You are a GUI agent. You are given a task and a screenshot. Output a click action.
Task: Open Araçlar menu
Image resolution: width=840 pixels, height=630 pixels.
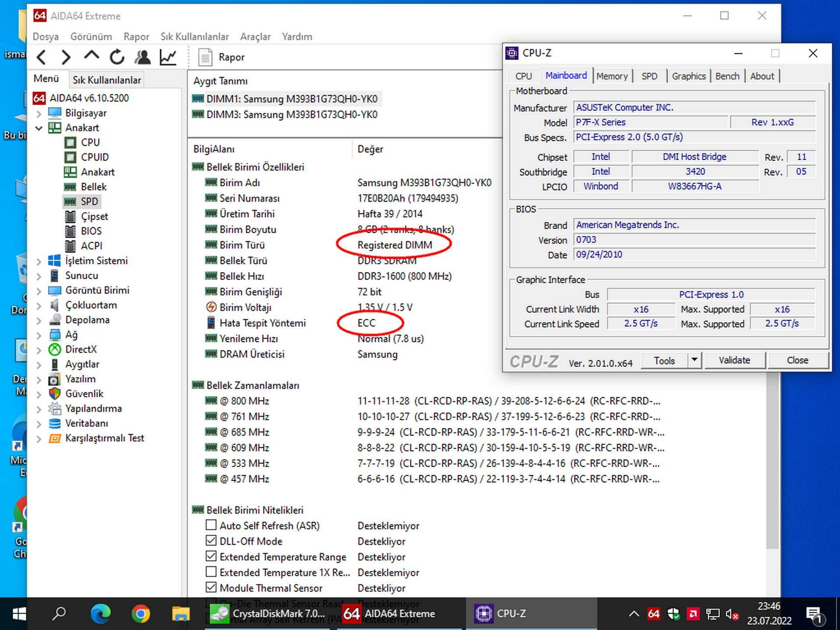tap(255, 37)
